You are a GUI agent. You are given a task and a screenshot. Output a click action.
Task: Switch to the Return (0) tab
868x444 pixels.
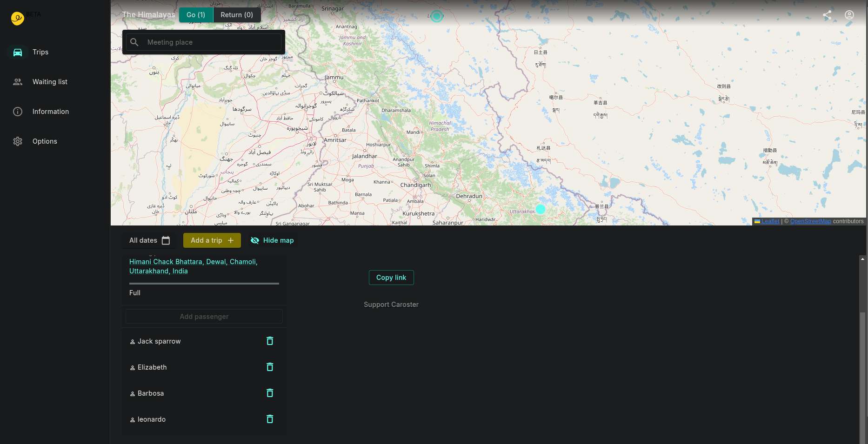click(x=237, y=15)
